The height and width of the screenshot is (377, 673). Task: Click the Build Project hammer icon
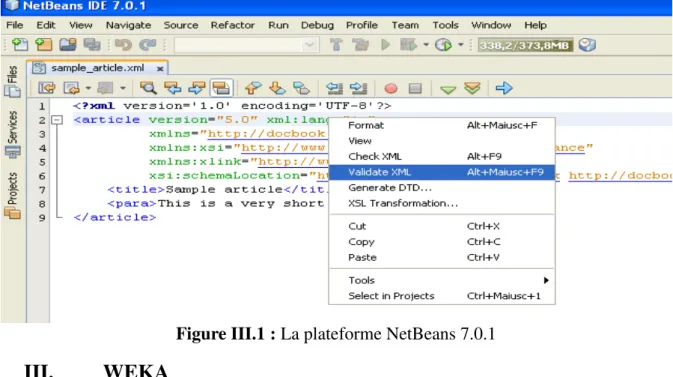[336, 45]
